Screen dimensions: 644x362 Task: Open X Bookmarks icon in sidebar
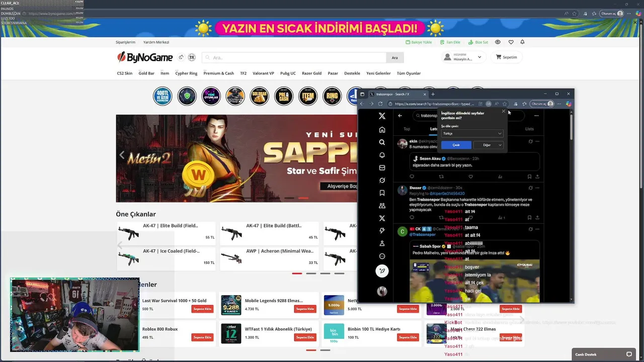tap(382, 193)
